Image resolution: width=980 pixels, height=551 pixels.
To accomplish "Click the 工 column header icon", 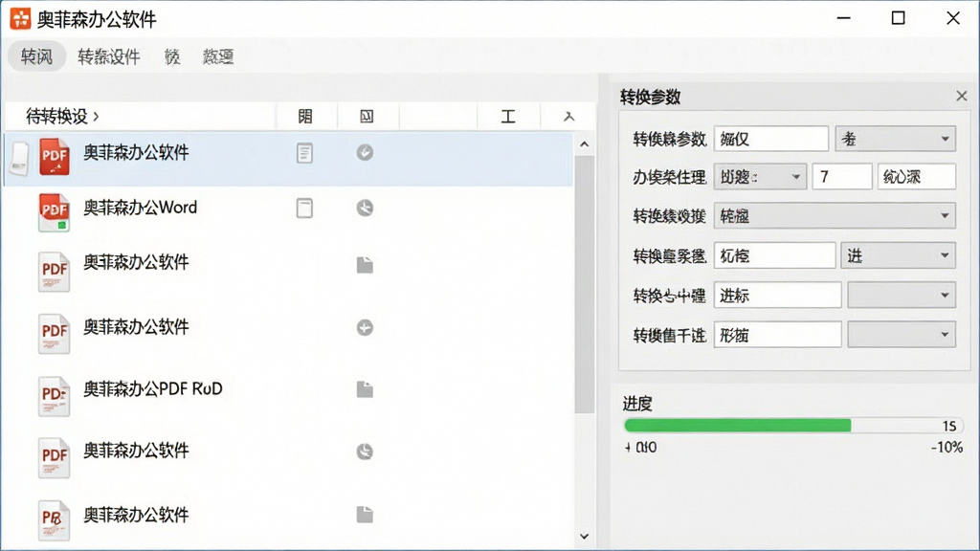I will click(x=508, y=116).
